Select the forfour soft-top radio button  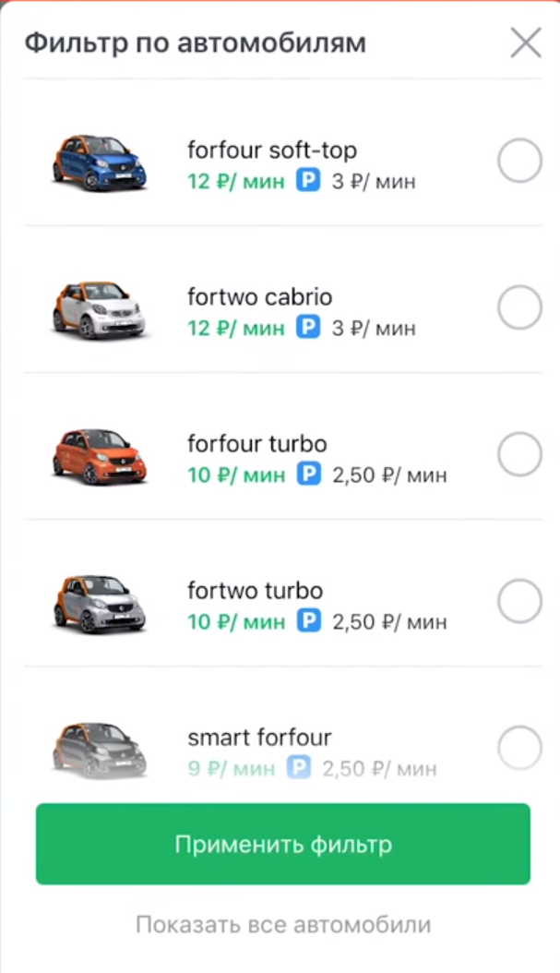519,162
